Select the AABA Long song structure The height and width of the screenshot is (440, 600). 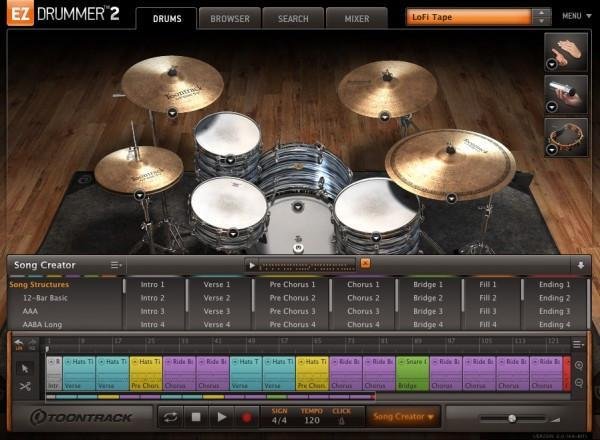[x=36, y=324]
